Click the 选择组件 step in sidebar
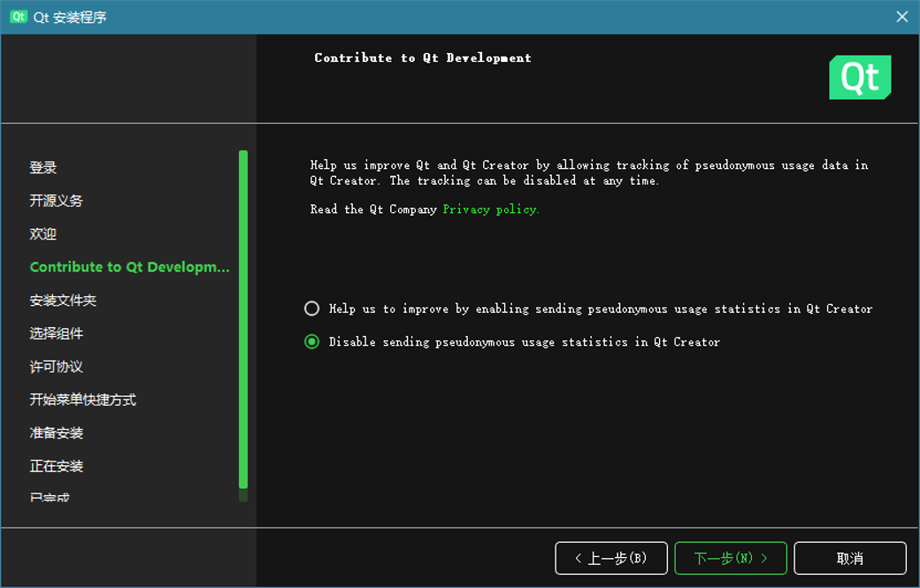 click(x=57, y=333)
